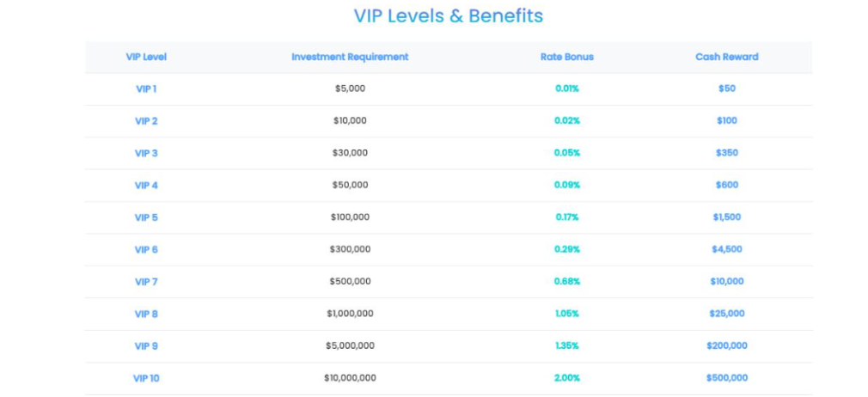
Task: Select the VIP 7 level label
Action: pyautogui.click(x=146, y=282)
